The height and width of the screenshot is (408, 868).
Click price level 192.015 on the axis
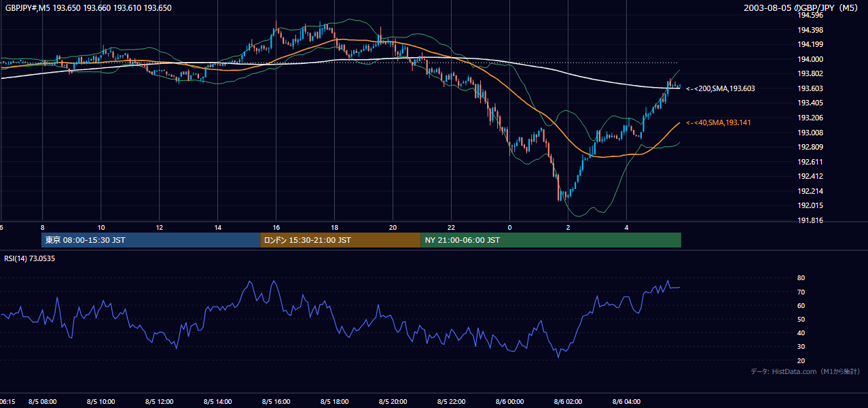pyautogui.click(x=810, y=205)
